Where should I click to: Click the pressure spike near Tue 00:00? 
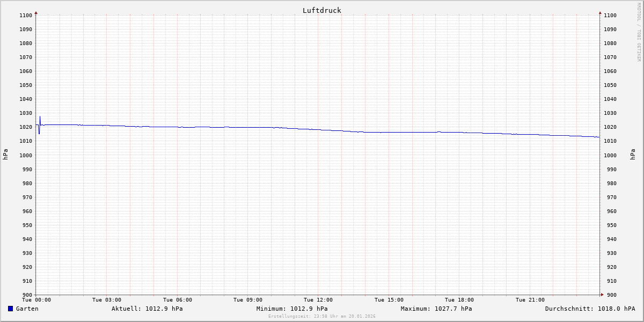coord(40,118)
